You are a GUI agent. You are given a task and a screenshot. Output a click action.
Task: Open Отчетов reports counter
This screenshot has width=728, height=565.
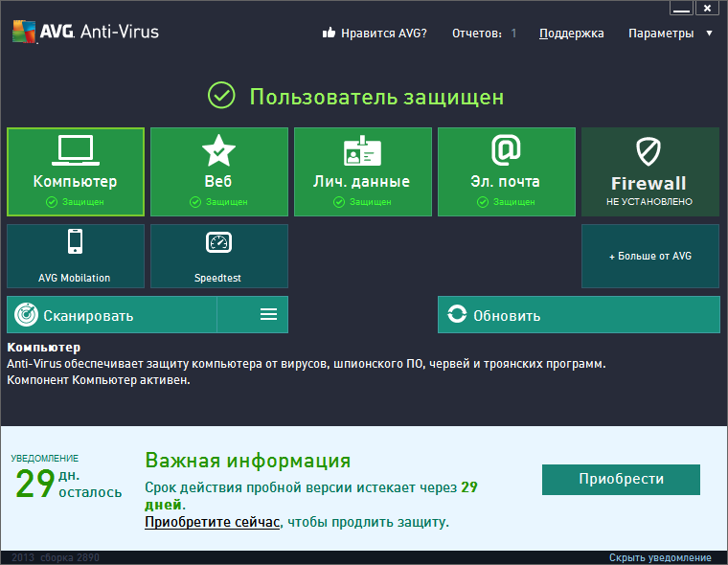tap(484, 34)
